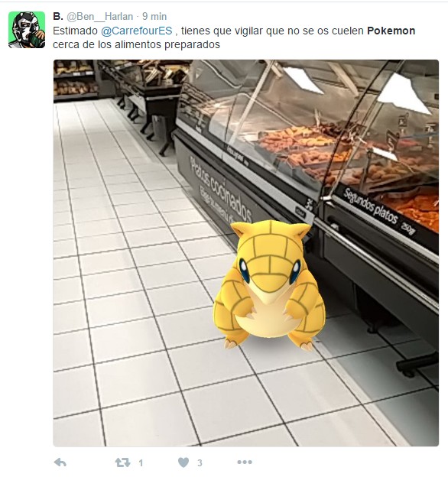
Task: Open the attached supermarket photo
Action: point(245,253)
